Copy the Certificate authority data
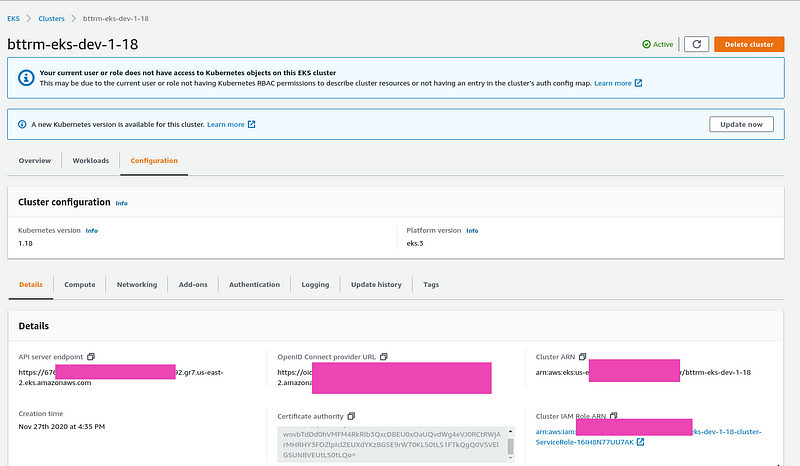The height and width of the screenshot is (466, 800). pyautogui.click(x=351, y=416)
